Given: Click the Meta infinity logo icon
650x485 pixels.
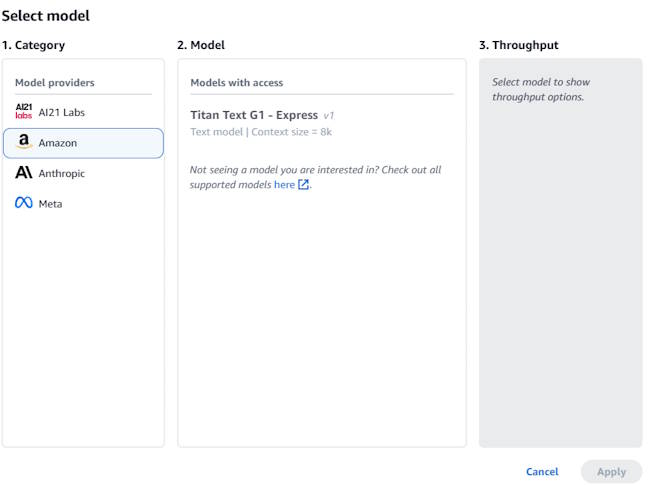Looking at the screenshot, I should tap(24, 203).
